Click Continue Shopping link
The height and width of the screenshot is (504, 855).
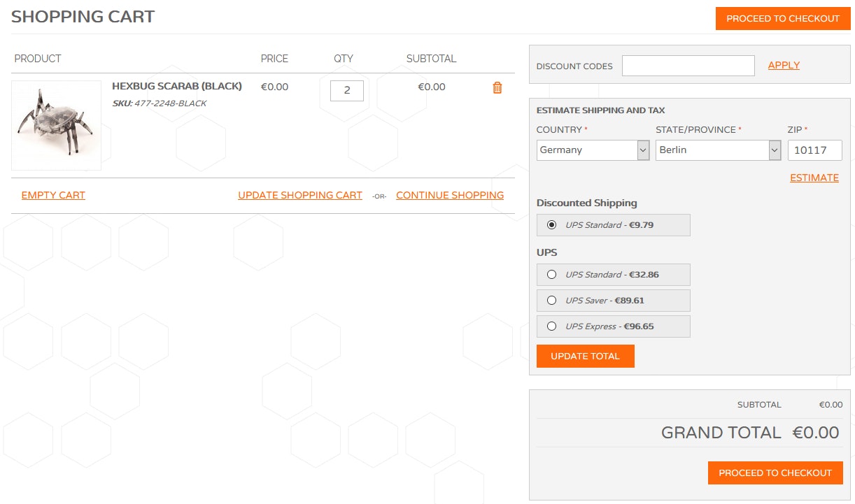450,196
